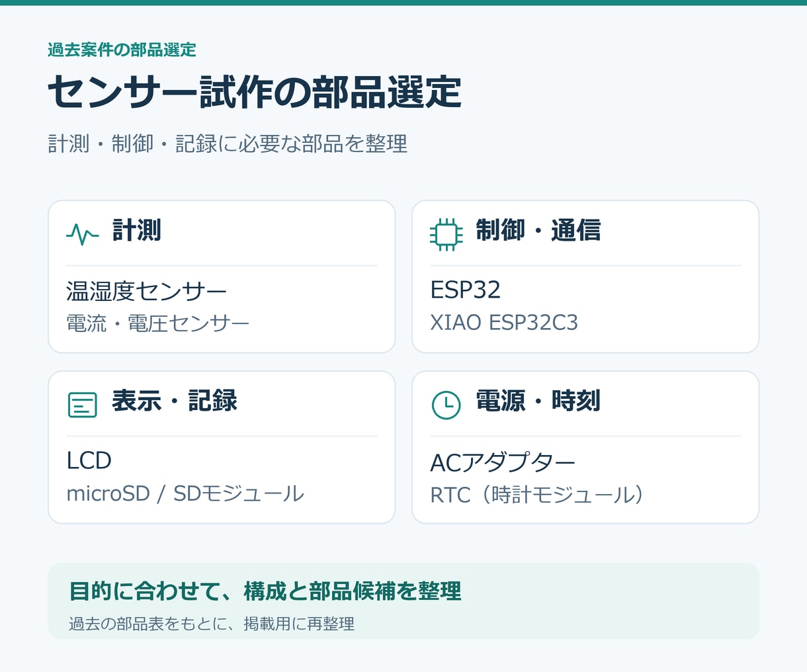Select the 過去案件の部品選定 label
The height and width of the screenshot is (672, 807).
tap(122, 50)
